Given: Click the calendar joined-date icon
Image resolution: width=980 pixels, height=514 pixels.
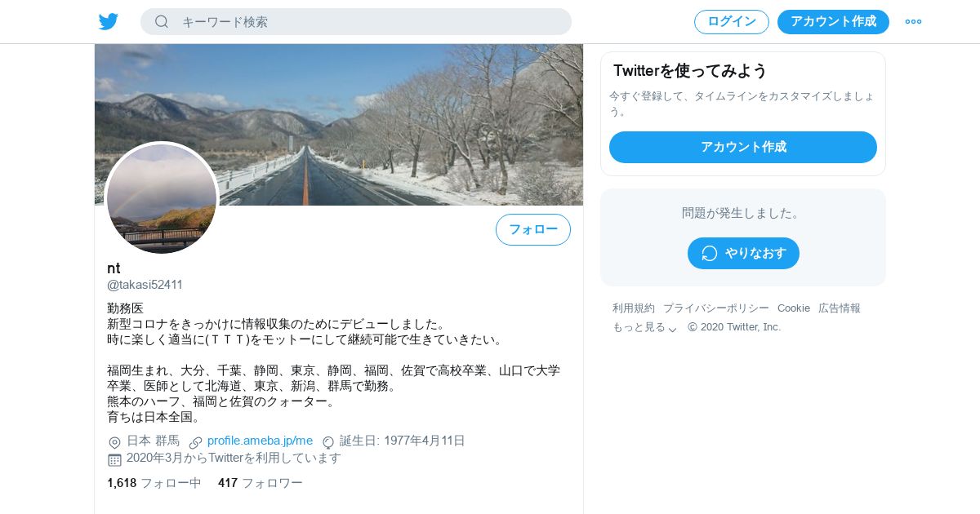Looking at the screenshot, I should (114, 459).
